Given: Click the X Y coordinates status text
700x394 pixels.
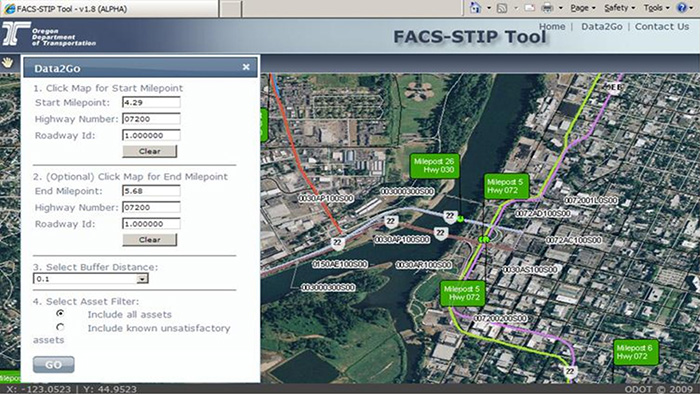Looking at the screenshot, I should (x=72, y=389).
